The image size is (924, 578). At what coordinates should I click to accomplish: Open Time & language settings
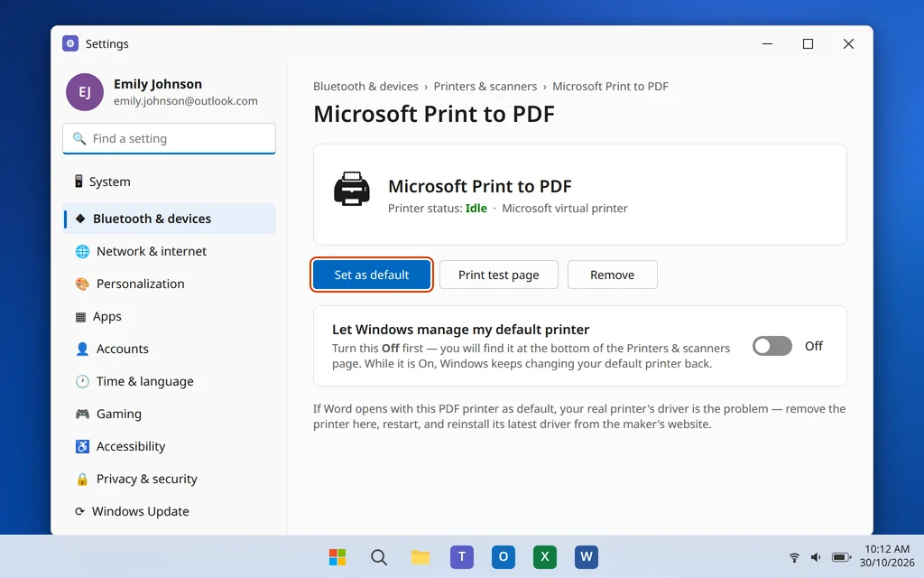169,382
